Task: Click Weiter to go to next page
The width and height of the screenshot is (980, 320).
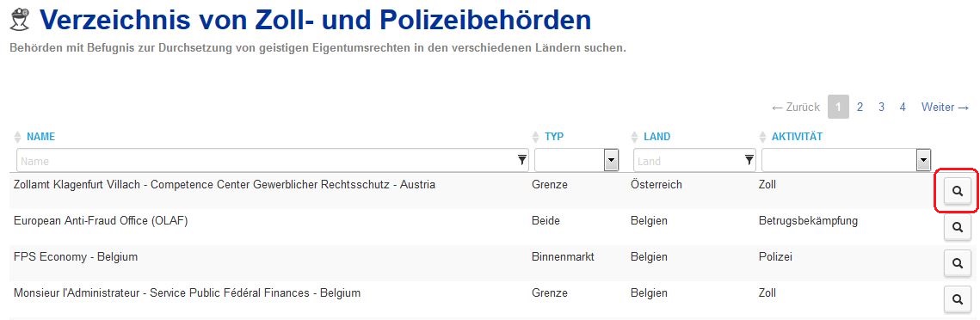Action: 945,108
